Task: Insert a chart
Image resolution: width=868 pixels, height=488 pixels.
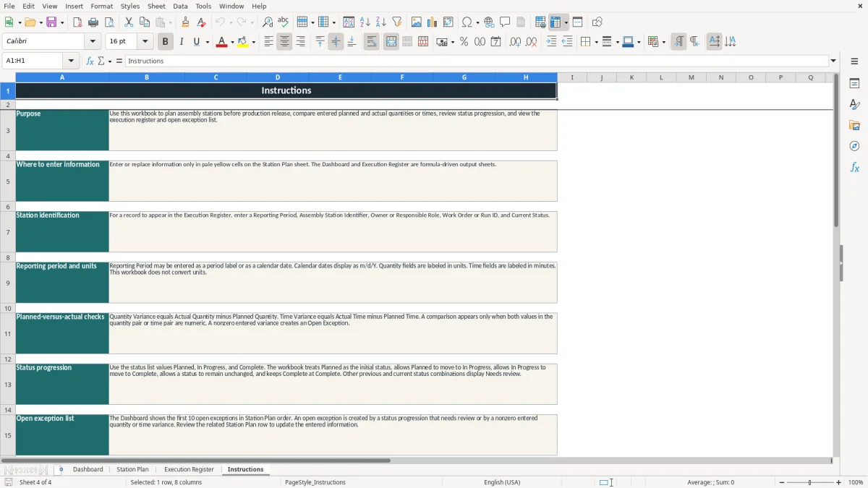Action: tap(433, 22)
